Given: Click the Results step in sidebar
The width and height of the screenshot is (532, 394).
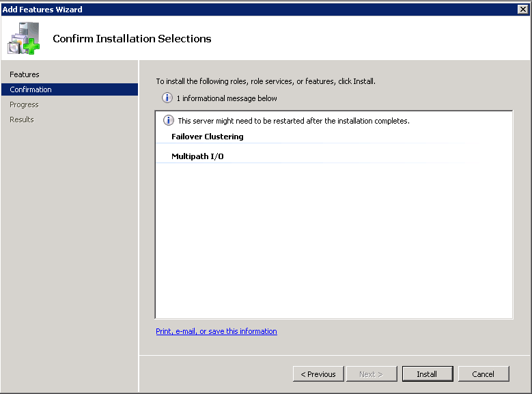Looking at the screenshot, I should (x=22, y=119).
